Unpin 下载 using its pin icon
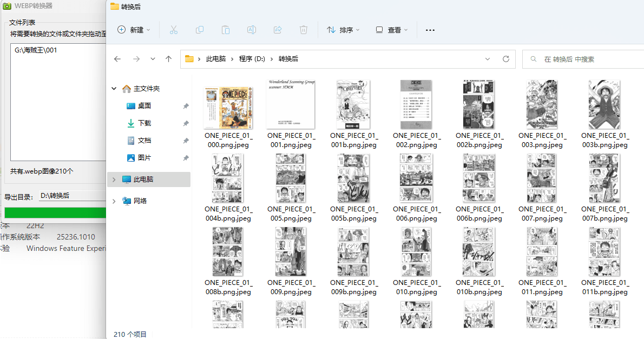644x339 pixels. pos(186,123)
